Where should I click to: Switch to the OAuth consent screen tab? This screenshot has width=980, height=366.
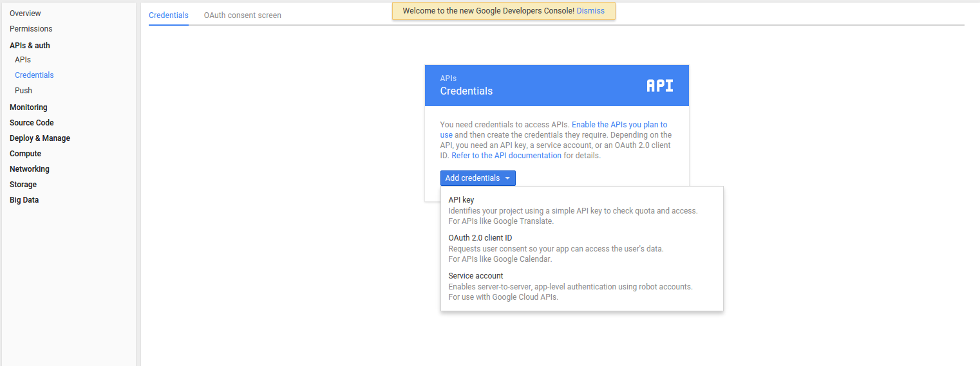click(x=243, y=15)
